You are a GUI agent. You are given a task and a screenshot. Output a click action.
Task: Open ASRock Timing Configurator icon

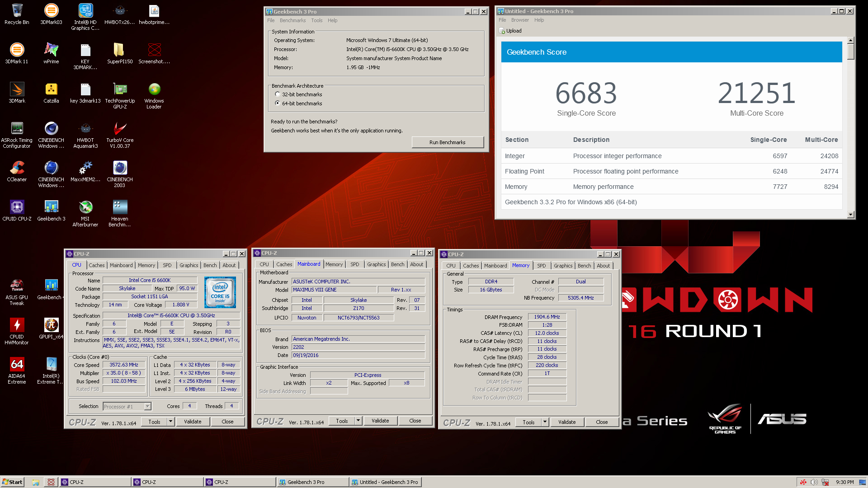pos(17,135)
